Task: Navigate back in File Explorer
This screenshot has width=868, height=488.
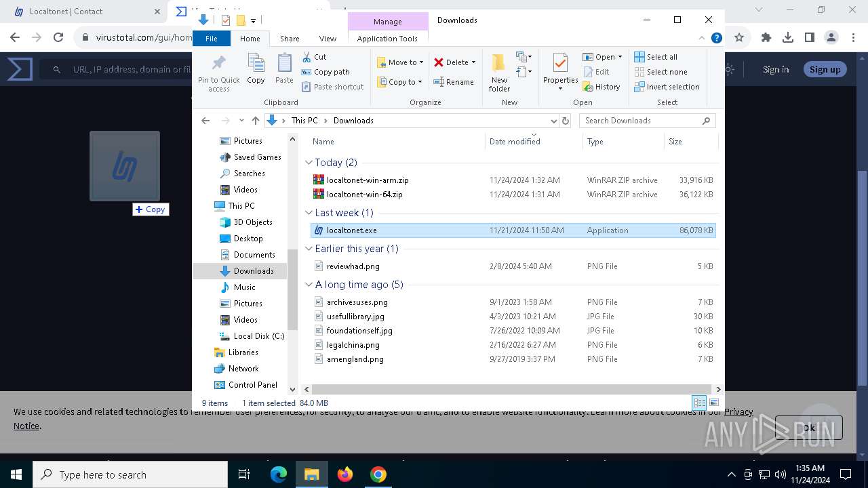Action: [205, 121]
